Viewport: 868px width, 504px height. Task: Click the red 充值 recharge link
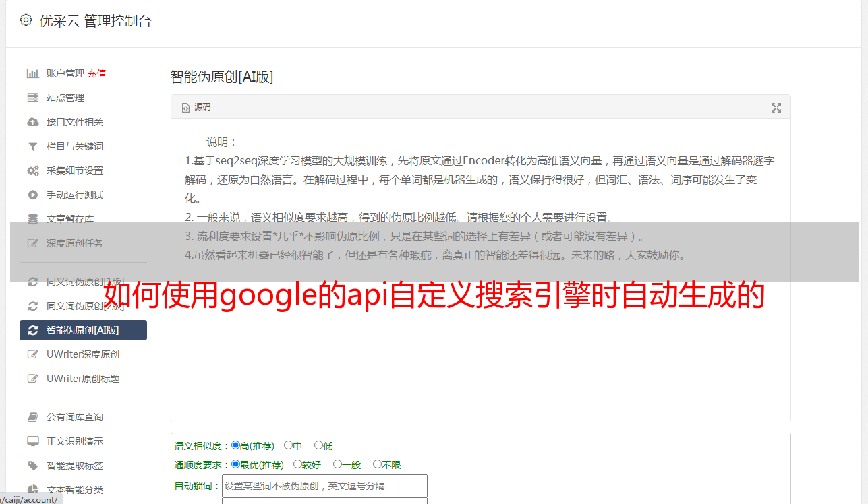tap(96, 73)
